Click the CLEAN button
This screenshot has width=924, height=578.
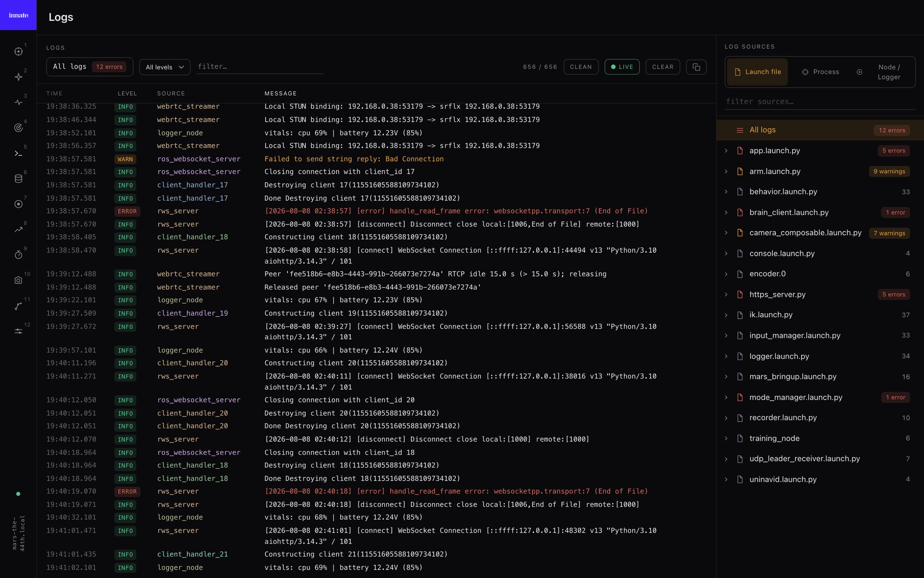click(581, 67)
